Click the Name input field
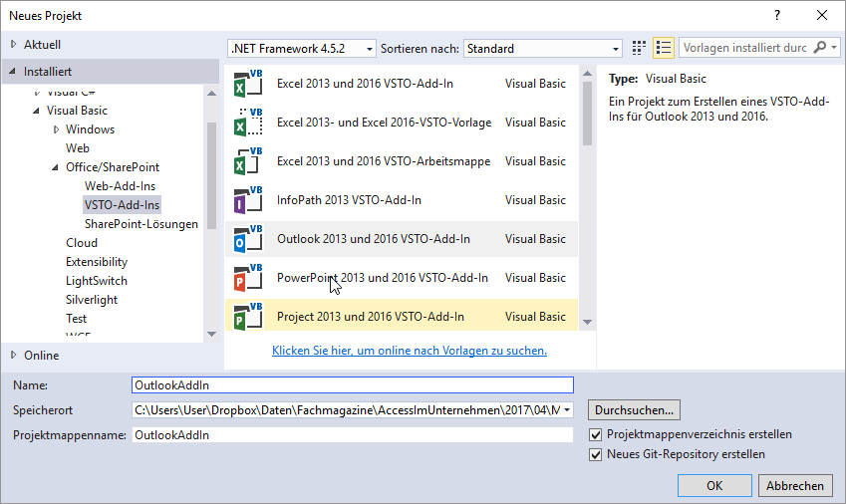 [x=353, y=384]
